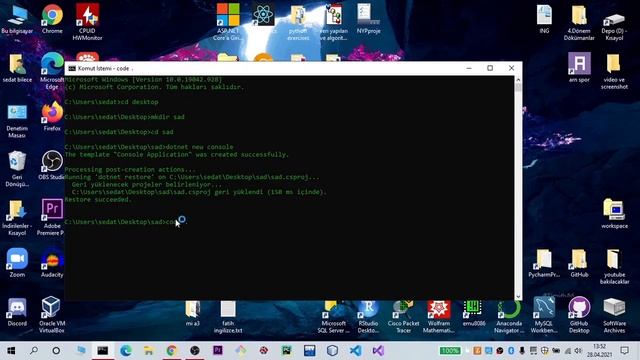Open the CPUID HWMonitor desktop shortcut

(x=87, y=22)
